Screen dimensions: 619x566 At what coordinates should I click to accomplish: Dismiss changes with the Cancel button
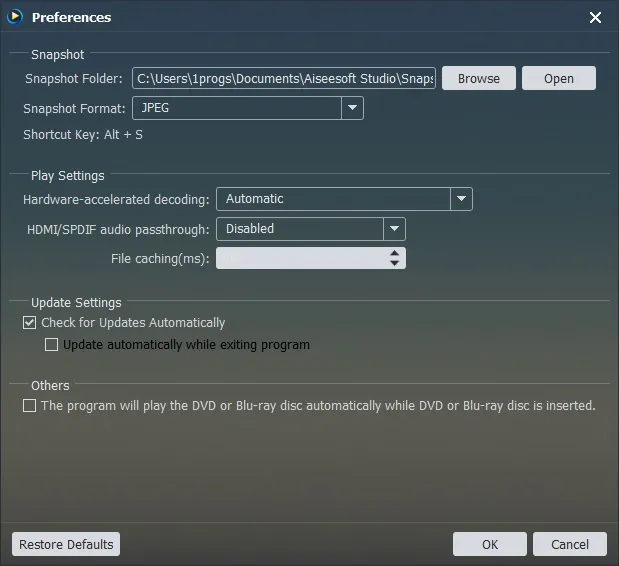pos(570,544)
